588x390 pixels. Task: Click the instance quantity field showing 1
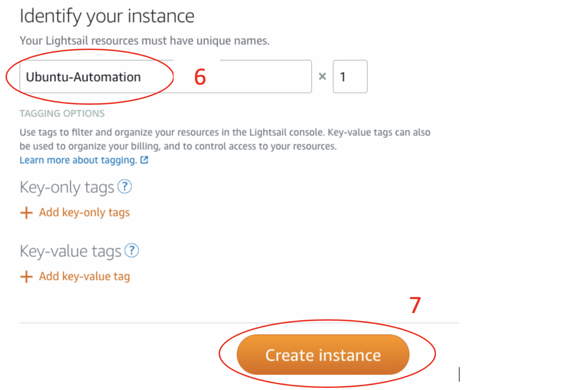click(x=350, y=77)
